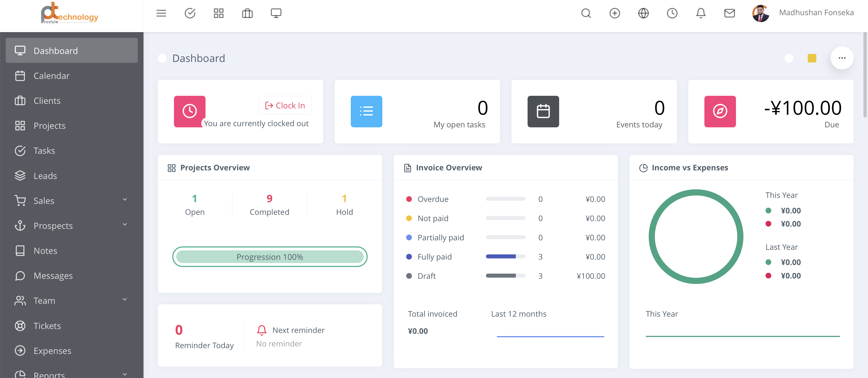Image resolution: width=868 pixels, height=378 pixels.
Task: Expand the Prospects submenu arrow
Action: (x=125, y=225)
